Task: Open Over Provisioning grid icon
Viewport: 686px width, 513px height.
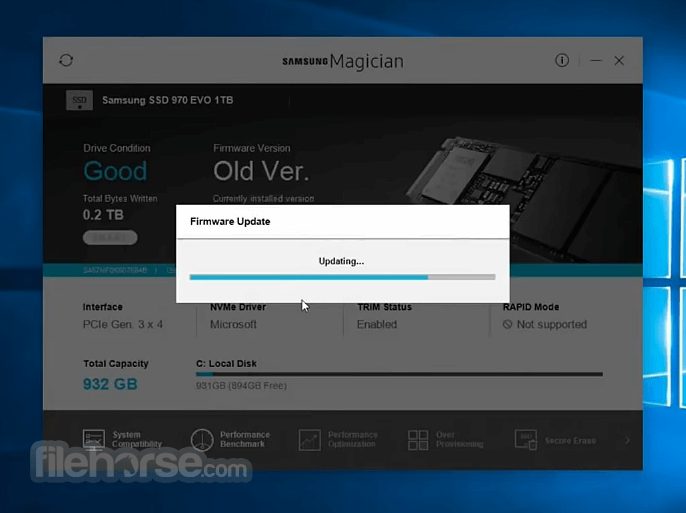Action: [418, 440]
